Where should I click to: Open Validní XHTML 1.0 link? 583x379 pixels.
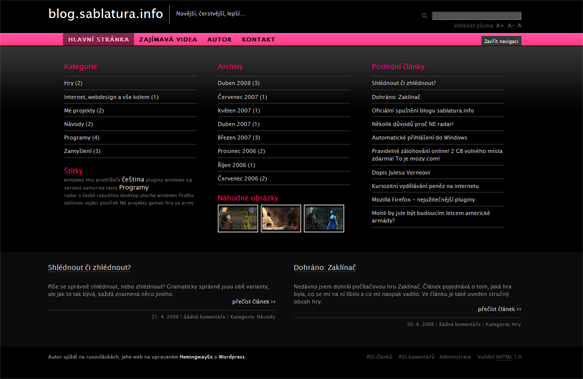tap(499, 357)
